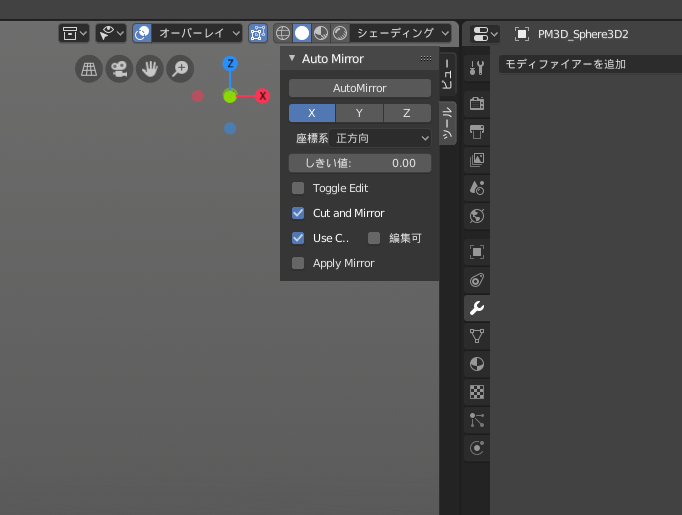The image size is (682, 515).
Task: Open the モディファイアーを追加 menu
Action: (590, 64)
